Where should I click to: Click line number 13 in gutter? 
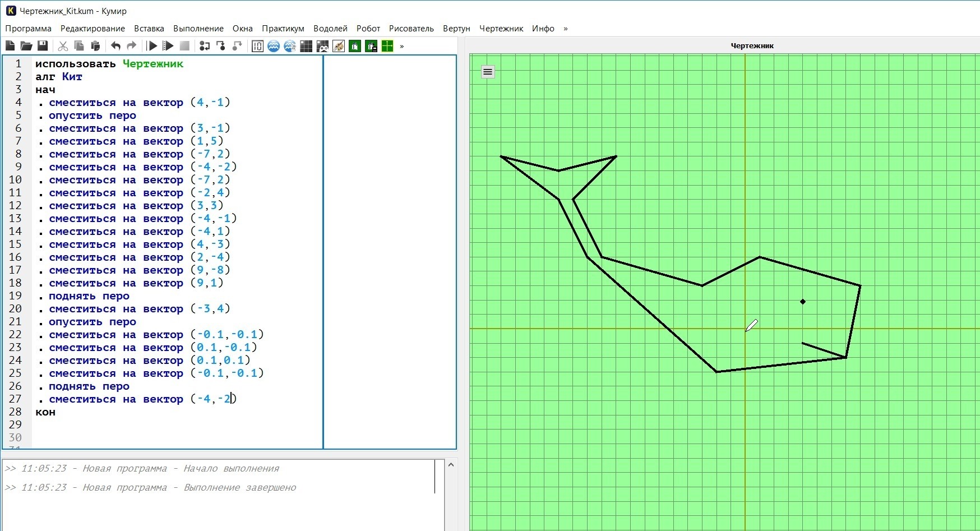coord(15,219)
